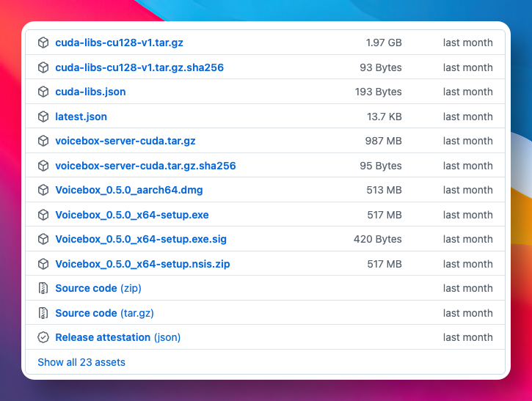Download voicebox-server-cuda.tar.gz
The width and height of the screenshot is (532, 401).
pos(125,141)
